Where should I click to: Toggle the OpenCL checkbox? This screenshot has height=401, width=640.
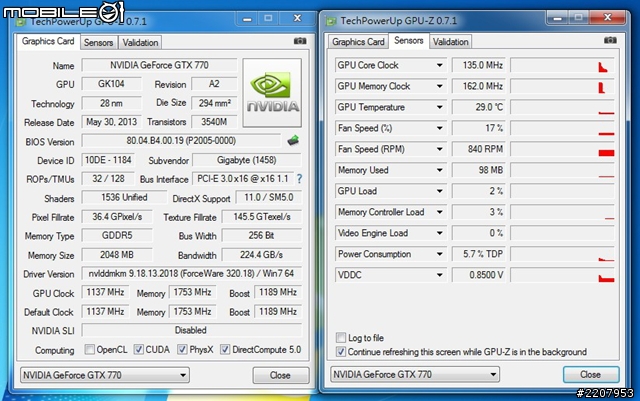89,350
